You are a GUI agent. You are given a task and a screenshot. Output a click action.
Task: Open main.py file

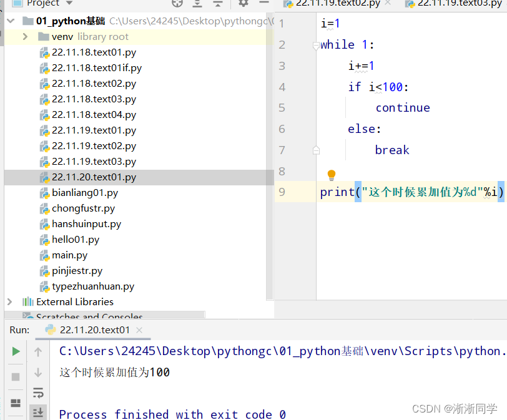[x=69, y=255]
